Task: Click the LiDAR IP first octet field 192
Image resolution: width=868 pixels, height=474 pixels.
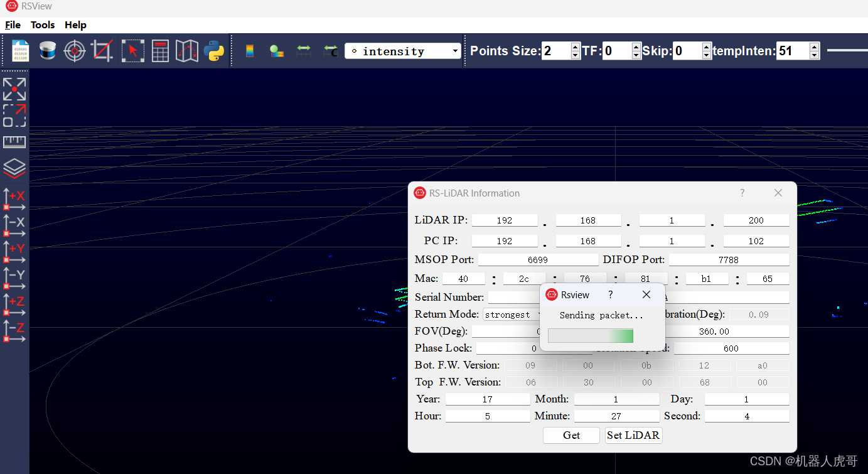Action: click(505, 220)
